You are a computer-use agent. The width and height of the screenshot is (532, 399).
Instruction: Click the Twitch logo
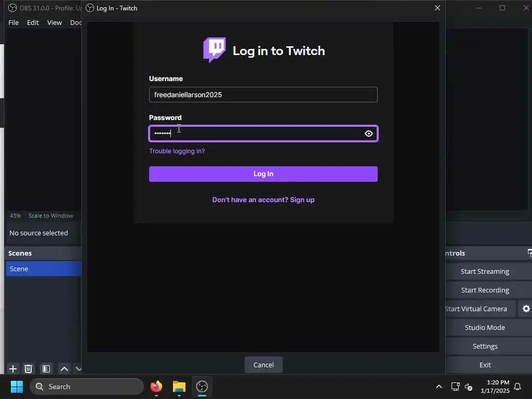pos(215,50)
